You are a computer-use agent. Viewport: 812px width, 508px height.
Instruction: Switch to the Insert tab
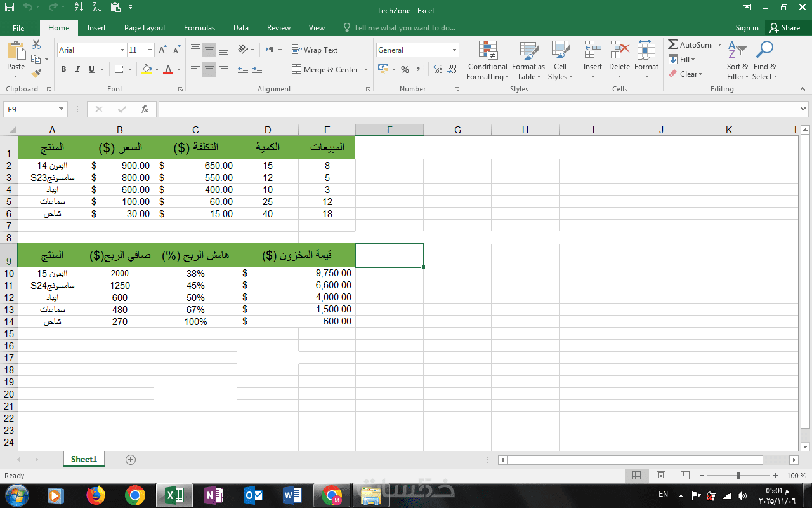coord(96,28)
